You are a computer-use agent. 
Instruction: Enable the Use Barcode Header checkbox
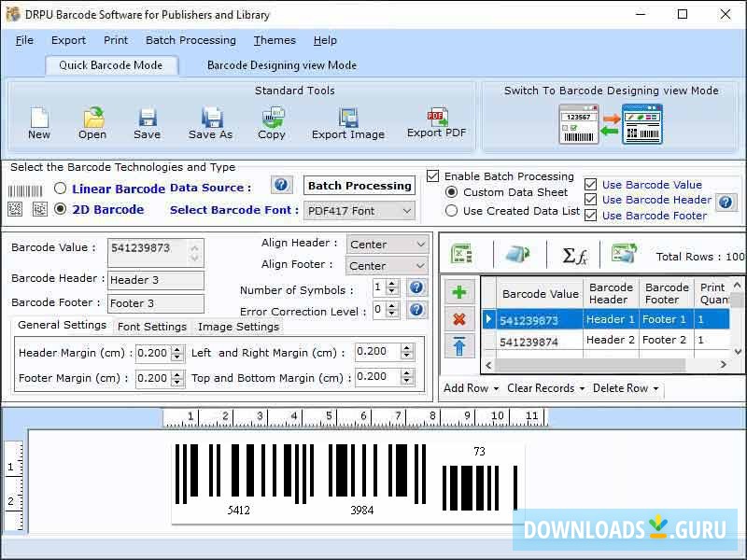(589, 200)
